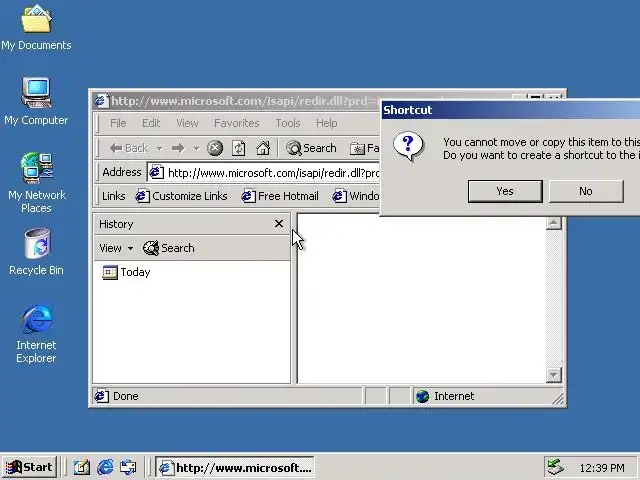Launch Outlook Express from quick launch
This screenshot has width=640, height=480.
(x=128, y=467)
